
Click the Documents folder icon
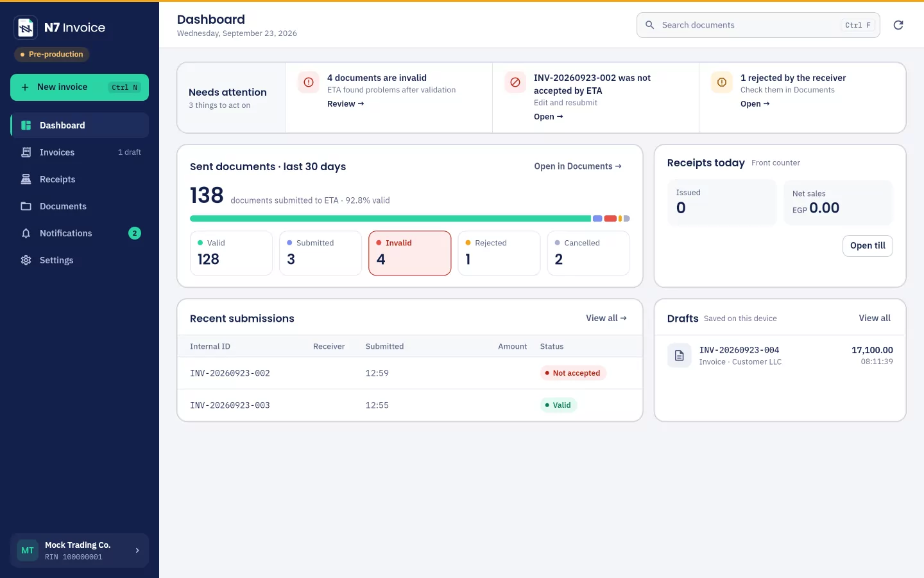[x=26, y=206]
